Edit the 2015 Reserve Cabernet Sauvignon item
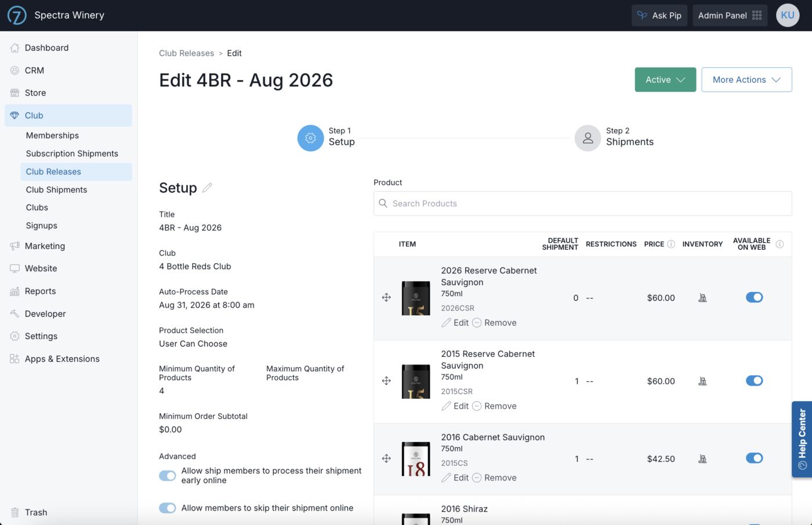812x525 pixels. pos(455,406)
